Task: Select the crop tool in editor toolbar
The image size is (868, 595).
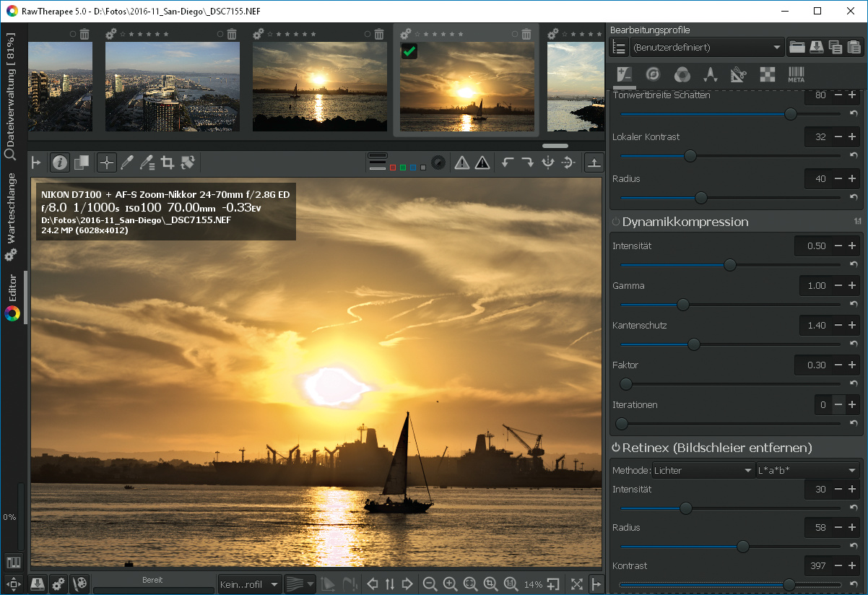Action: coord(168,163)
